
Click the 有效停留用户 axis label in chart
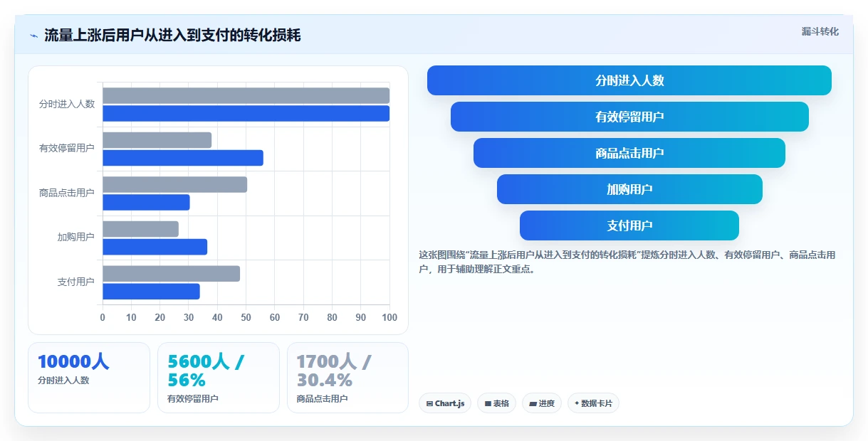coord(67,149)
